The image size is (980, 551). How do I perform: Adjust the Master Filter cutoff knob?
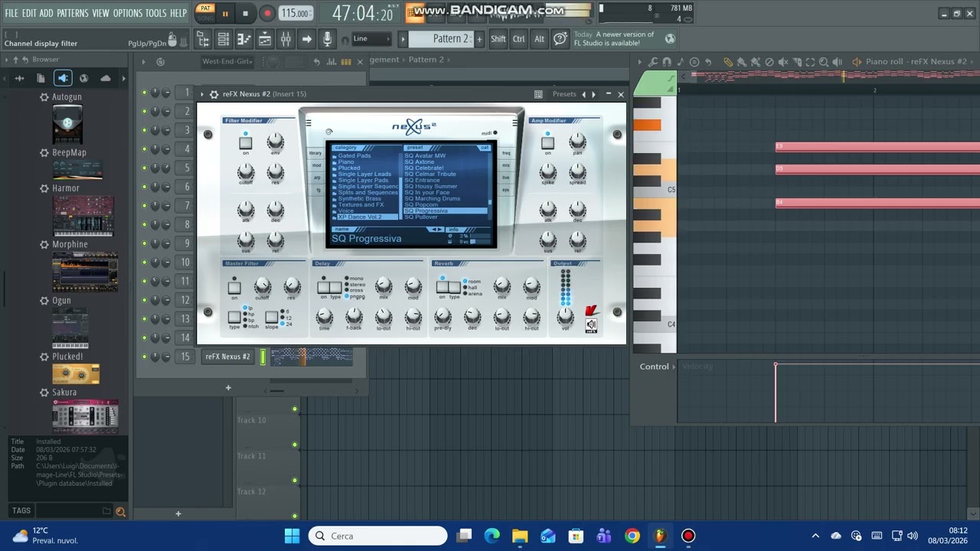263,287
